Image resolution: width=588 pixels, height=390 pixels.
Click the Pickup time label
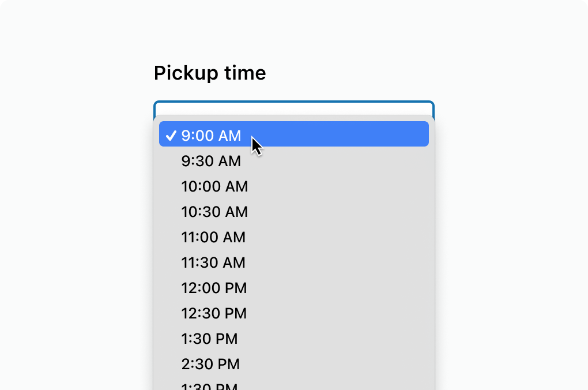tap(210, 73)
